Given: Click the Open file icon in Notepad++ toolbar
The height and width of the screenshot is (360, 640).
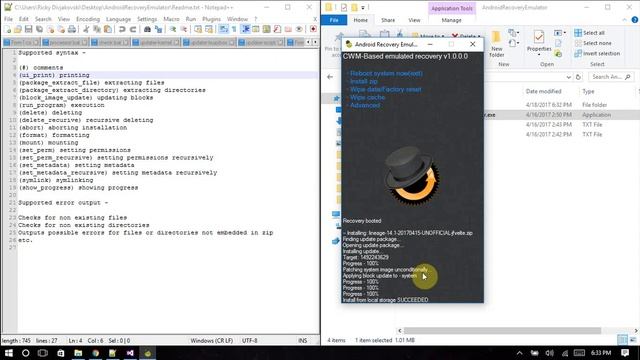Looking at the screenshot, I should 18,29.
